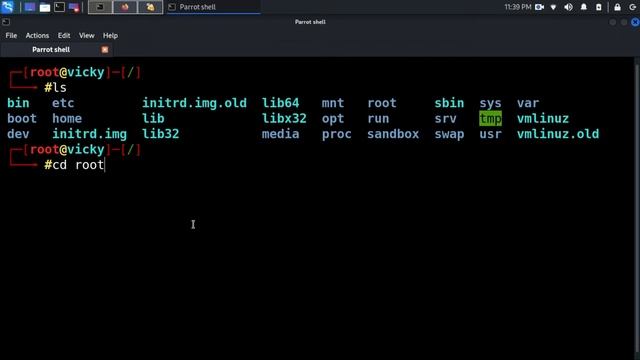Open the volume speaker tray icon

click(568, 7)
